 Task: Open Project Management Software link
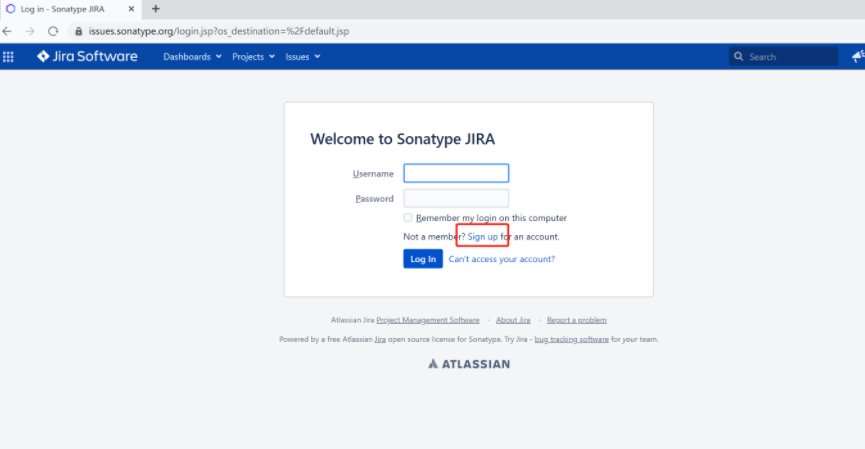point(428,320)
